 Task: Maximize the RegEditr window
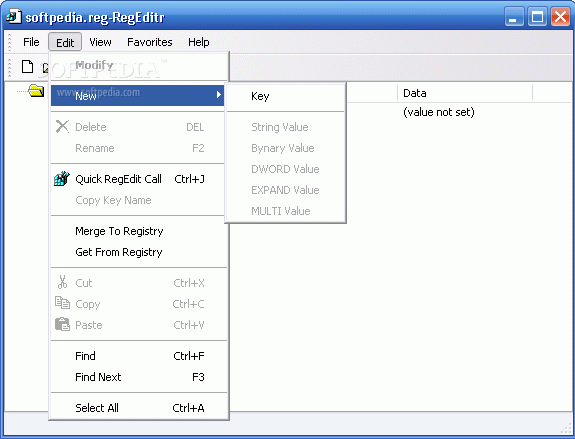tap(538, 17)
